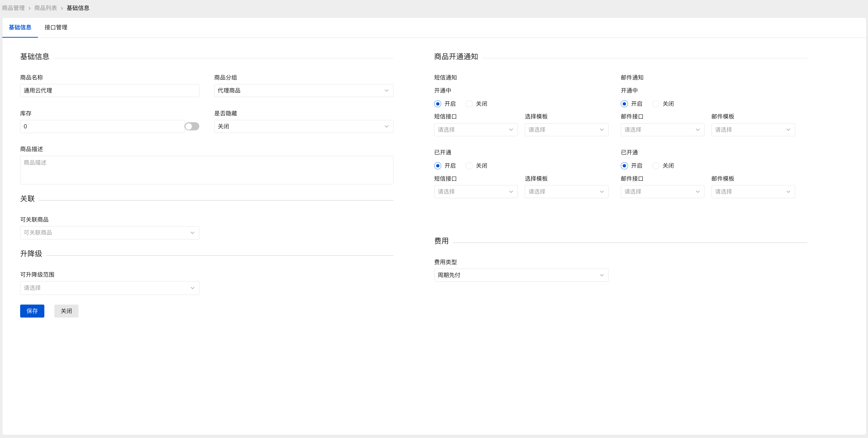Open 短信接口 dropdown under 开通中
The image size is (868, 438).
point(476,130)
